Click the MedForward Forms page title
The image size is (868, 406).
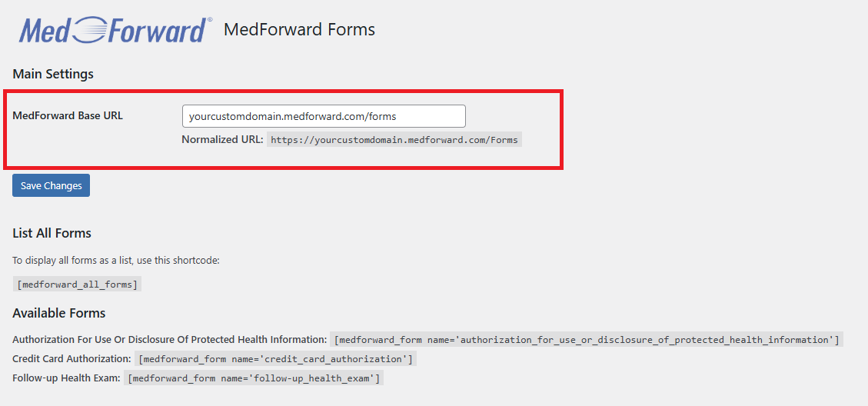coord(299,30)
